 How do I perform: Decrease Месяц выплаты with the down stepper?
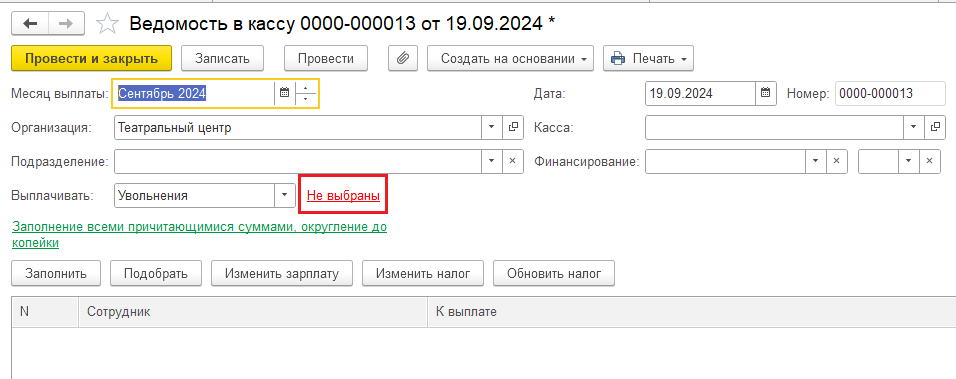tap(305, 99)
